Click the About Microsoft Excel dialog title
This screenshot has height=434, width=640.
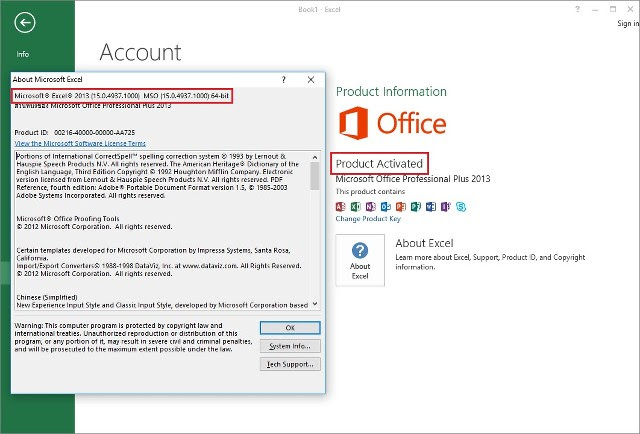pyautogui.click(x=47, y=80)
